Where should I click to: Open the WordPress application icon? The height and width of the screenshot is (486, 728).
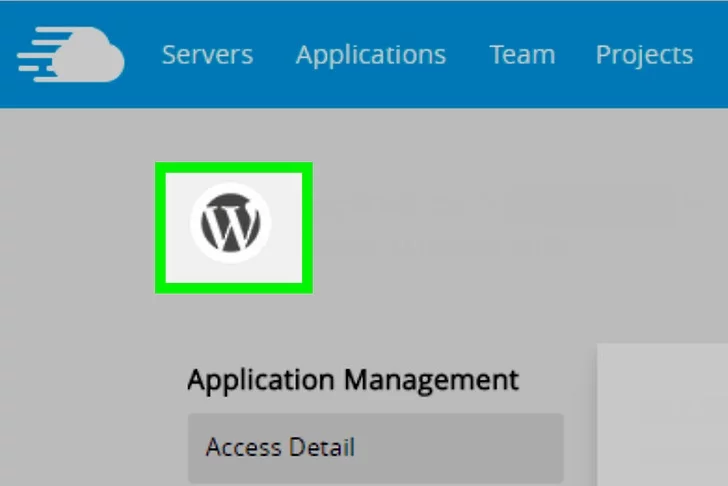pyautogui.click(x=233, y=227)
